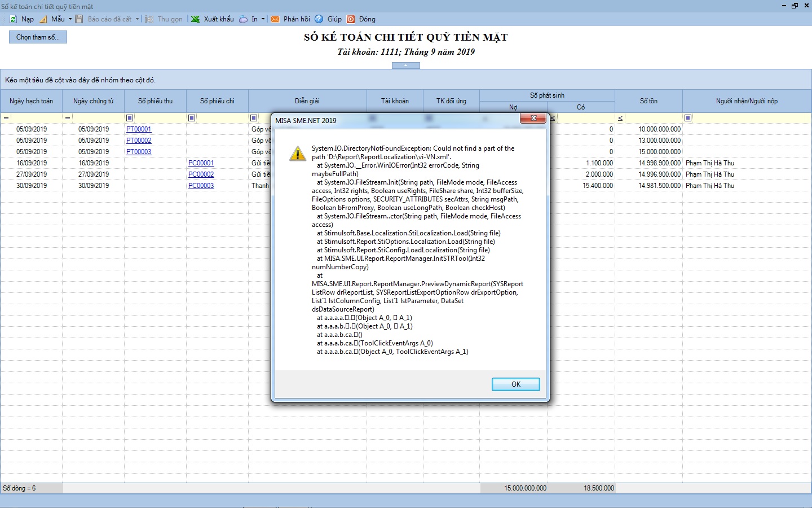
Task: Click the warning triangle icon in error dialog
Action: (x=297, y=153)
